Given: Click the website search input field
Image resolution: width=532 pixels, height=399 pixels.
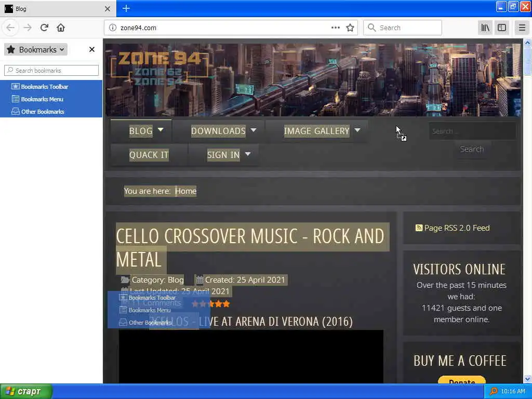Looking at the screenshot, I should pos(472,131).
